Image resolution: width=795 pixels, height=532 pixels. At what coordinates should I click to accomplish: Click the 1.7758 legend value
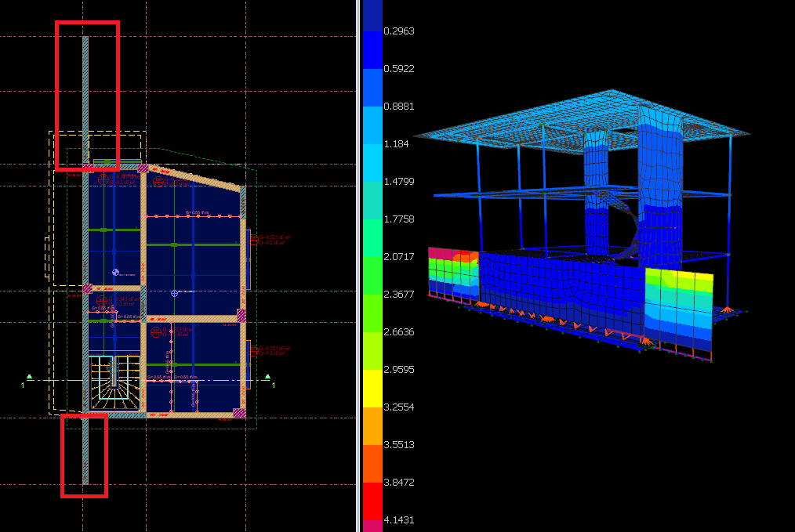pos(398,219)
